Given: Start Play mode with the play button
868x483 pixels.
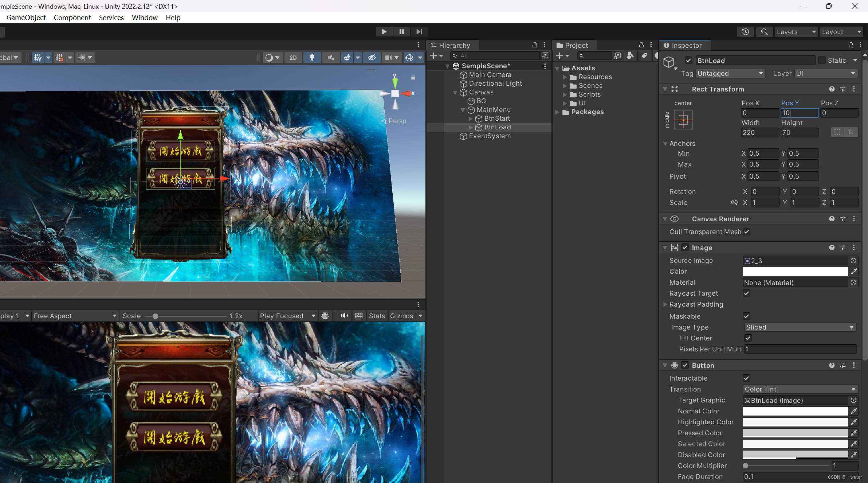Looking at the screenshot, I should pos(384,32).
